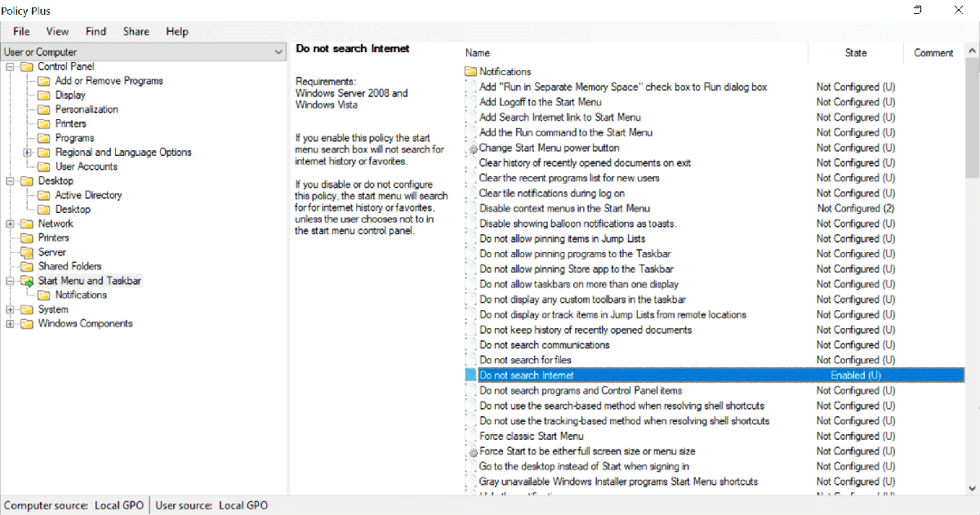Open the Share menu
The height and width of the screenshot is (515, 980).
click(136, 31)
